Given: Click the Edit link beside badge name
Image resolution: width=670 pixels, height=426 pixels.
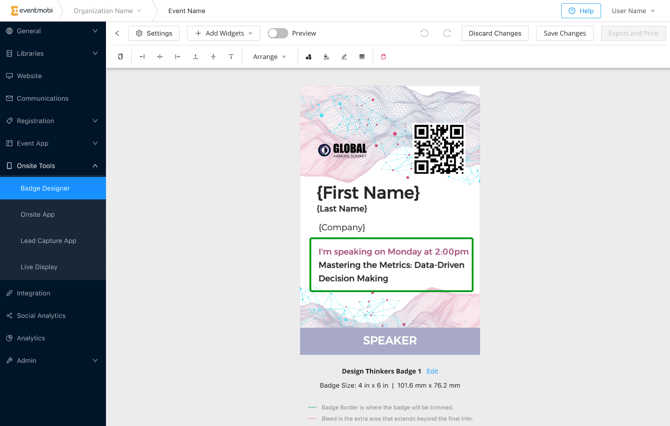Looking at the screenshot, I should click(432, 371).
